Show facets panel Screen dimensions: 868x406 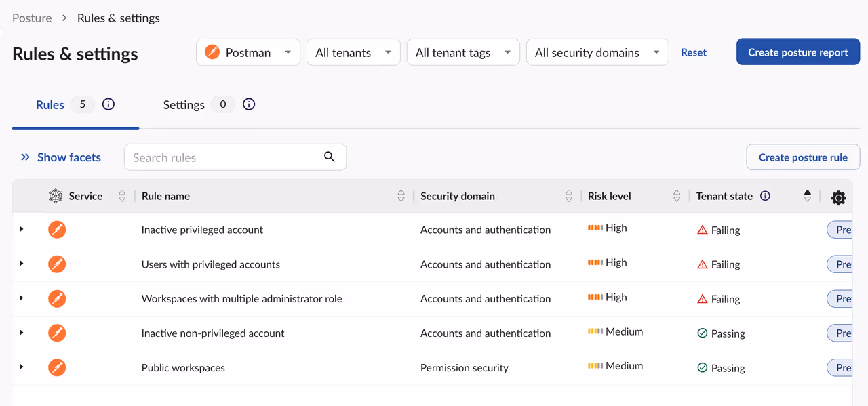click(60, 157)
